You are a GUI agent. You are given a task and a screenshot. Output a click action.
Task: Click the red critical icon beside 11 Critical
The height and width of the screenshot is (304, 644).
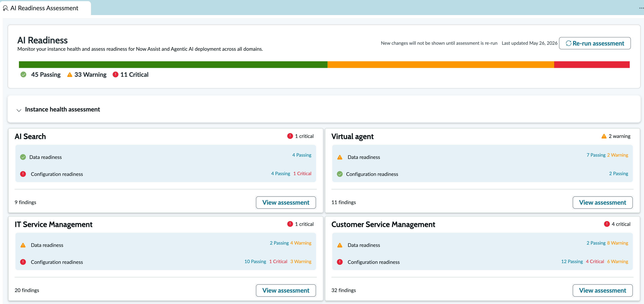point(115,74)
